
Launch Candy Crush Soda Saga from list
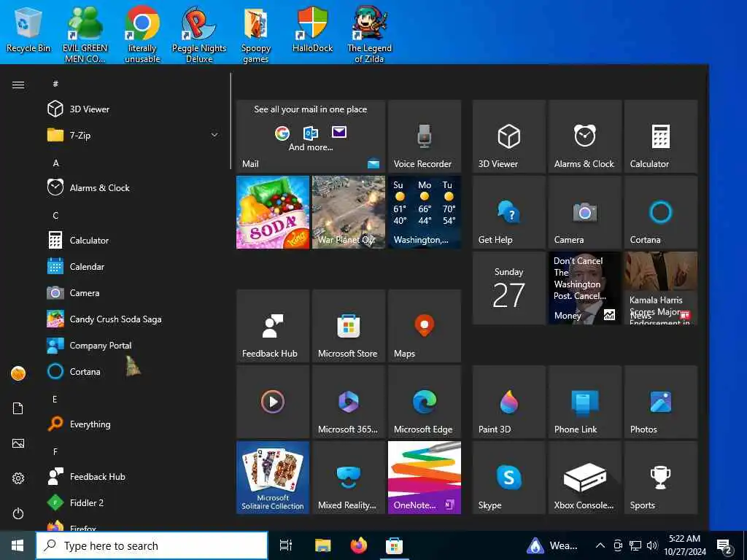133,319
